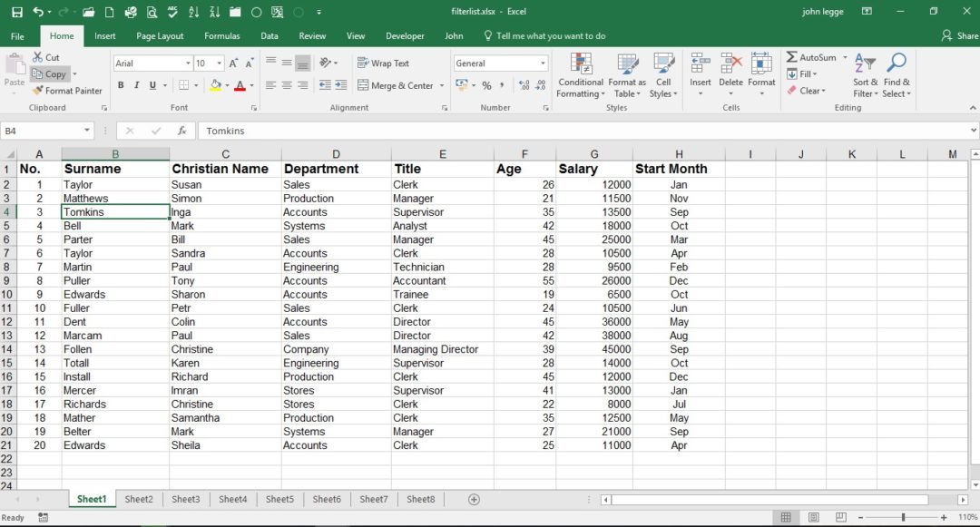Run the spelling check icon
980x527 pixels.
[172, 12]
